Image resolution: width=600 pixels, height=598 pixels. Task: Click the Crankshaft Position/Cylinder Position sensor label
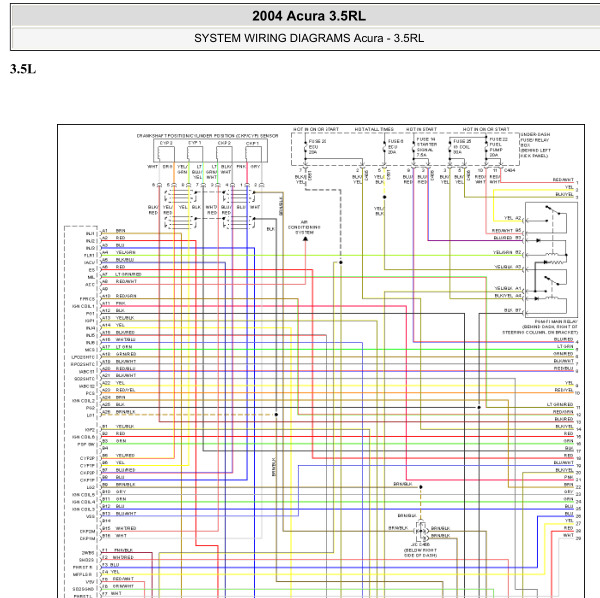(207, 136)
